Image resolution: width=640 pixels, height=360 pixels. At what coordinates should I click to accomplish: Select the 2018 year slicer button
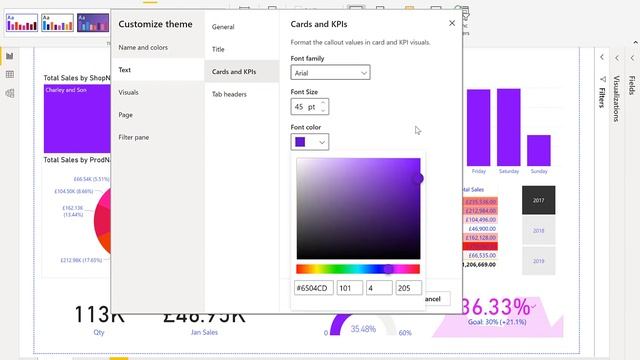tap(538, 231)
